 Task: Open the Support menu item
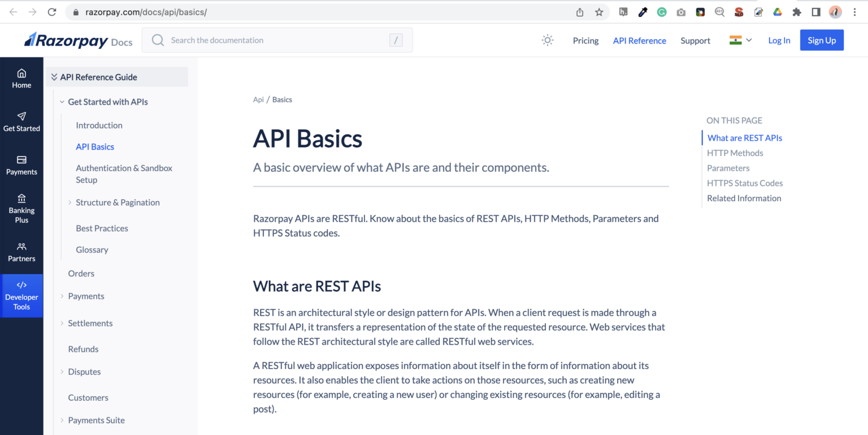(695, 40)
